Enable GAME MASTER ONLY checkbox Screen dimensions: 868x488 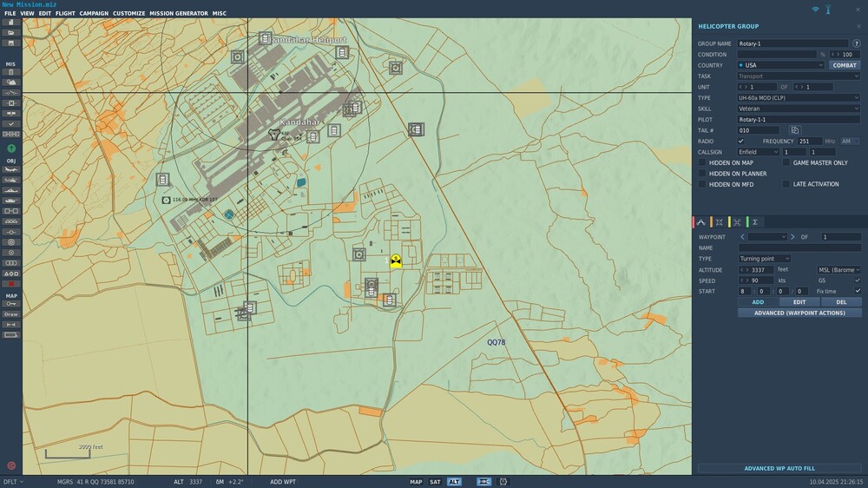786,163
